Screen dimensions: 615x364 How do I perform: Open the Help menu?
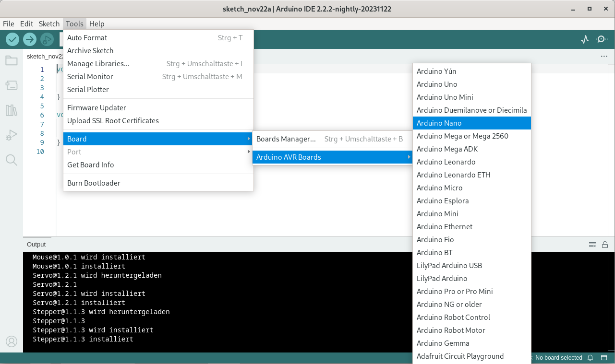pos(96,23)
